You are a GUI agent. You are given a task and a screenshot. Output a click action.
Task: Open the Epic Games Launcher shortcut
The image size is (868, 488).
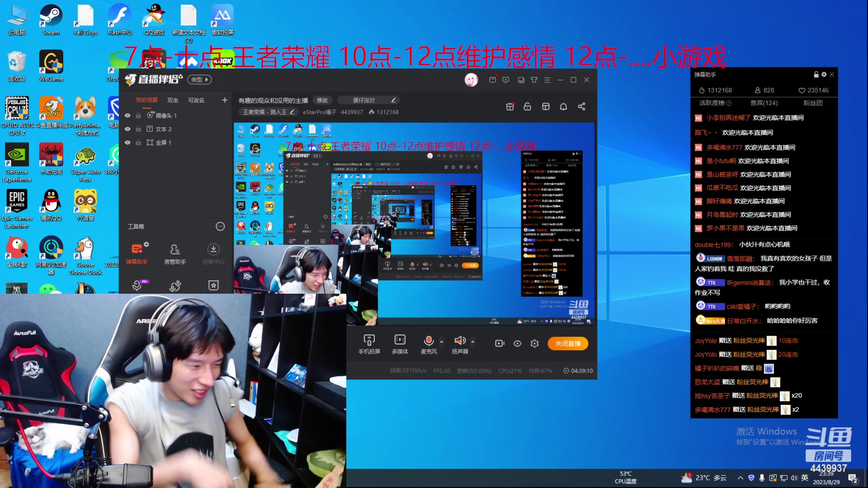[17, 209]
